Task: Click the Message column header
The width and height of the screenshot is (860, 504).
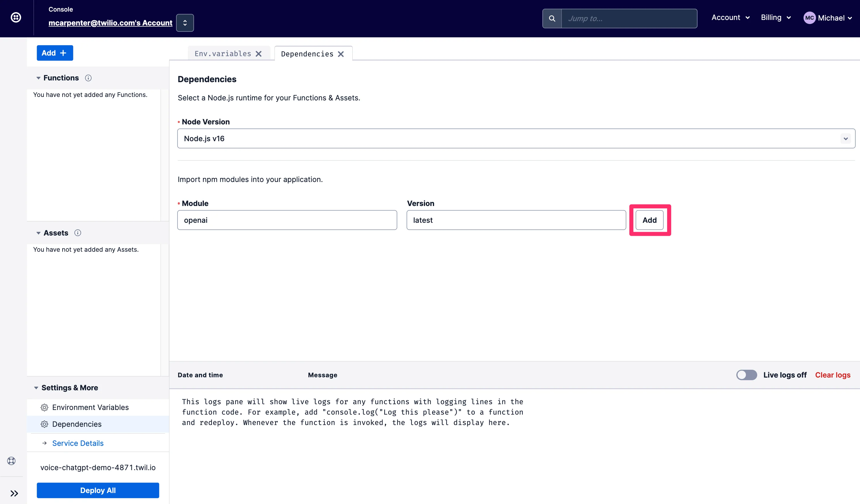Action: tap(323, 375)
